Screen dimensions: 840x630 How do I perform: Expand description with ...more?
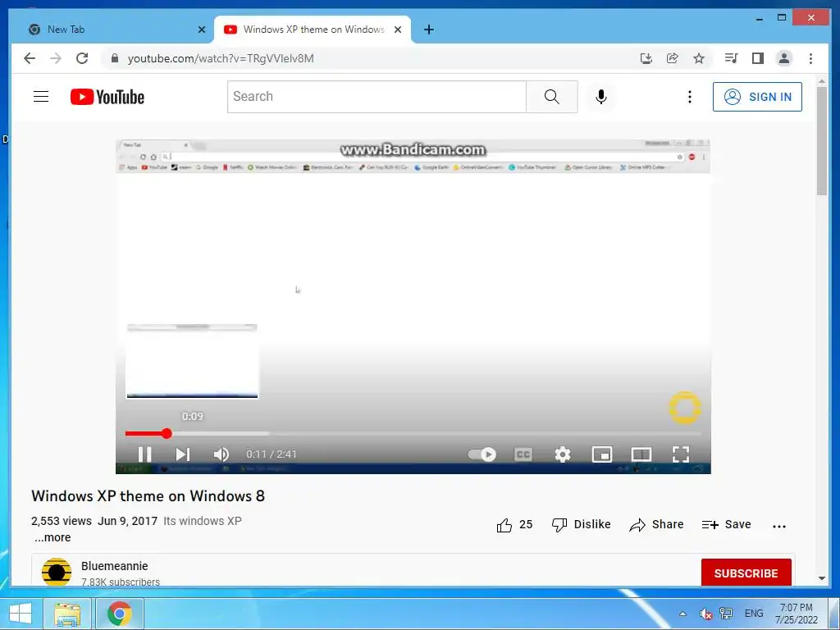coord(52,537)
